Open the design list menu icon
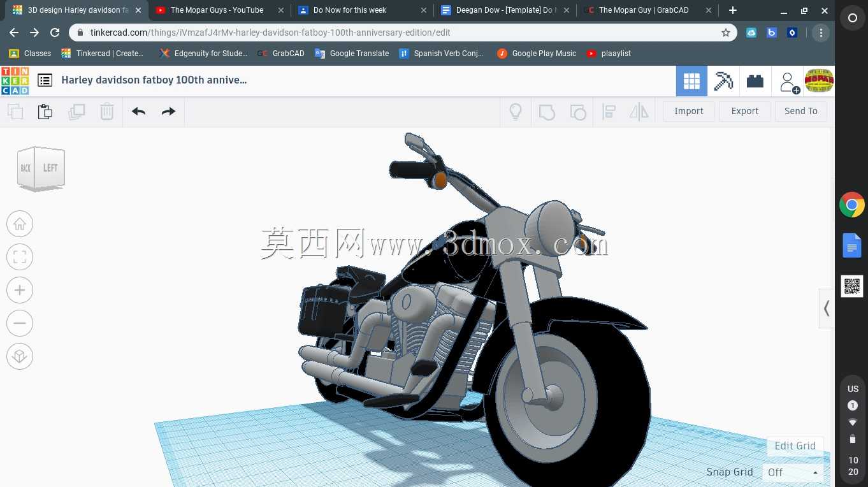Image resolution: width=868 pixels, height=487 pixels. click(45, 80)
